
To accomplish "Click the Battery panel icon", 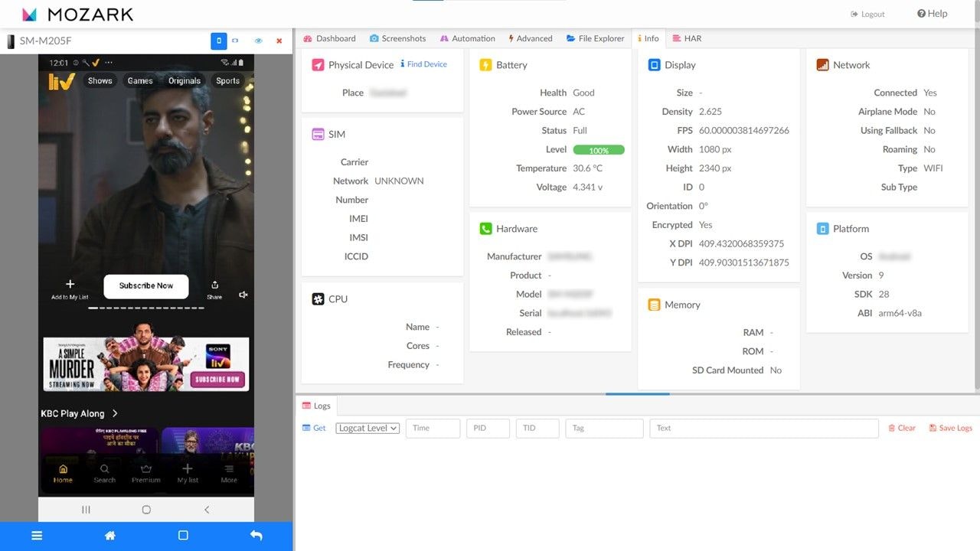I will (485, 65).
